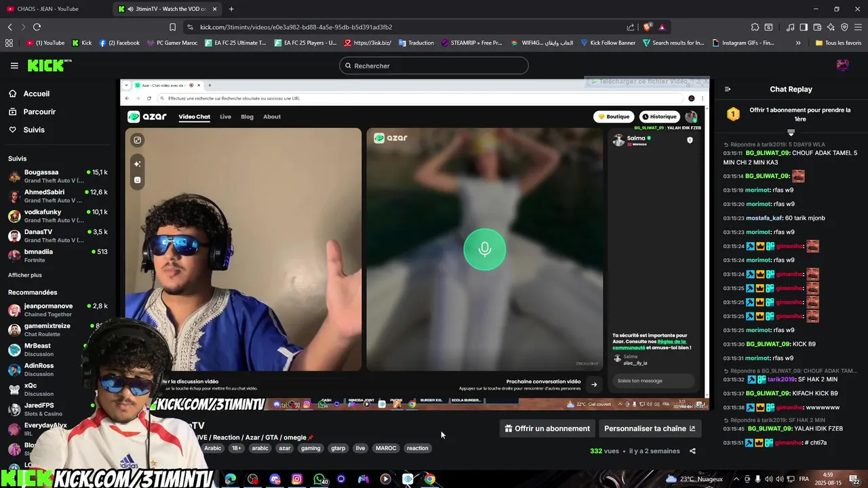Select the 3timinTV VOD browser tab
868x488 pixels.
pos(167,9)
